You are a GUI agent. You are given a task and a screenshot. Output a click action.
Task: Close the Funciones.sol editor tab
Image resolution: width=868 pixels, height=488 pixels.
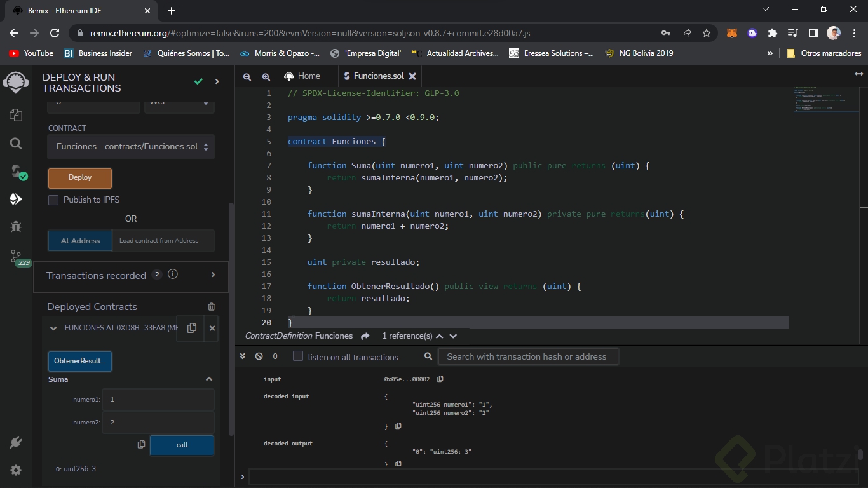coord(412,76)
